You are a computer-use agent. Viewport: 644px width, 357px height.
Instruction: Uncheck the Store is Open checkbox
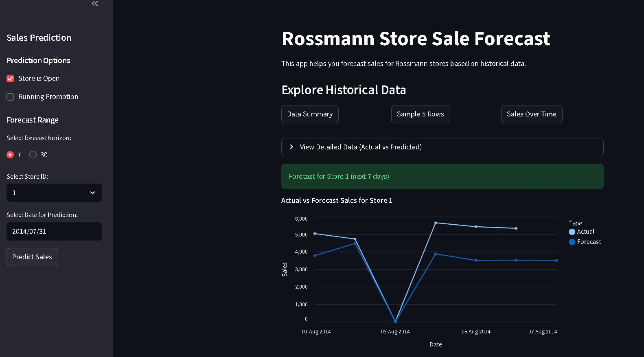(x=10, y=78)
